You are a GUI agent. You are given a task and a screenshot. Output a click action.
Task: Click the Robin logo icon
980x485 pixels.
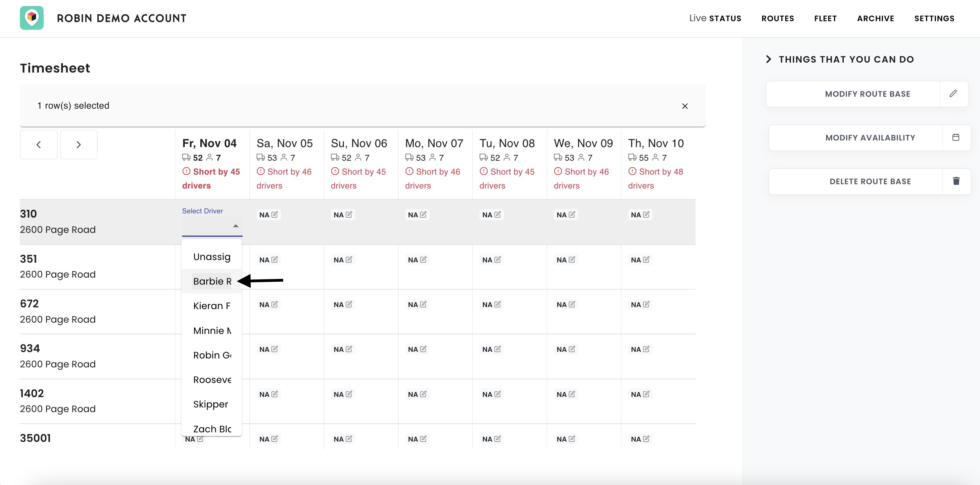[31, 18]
